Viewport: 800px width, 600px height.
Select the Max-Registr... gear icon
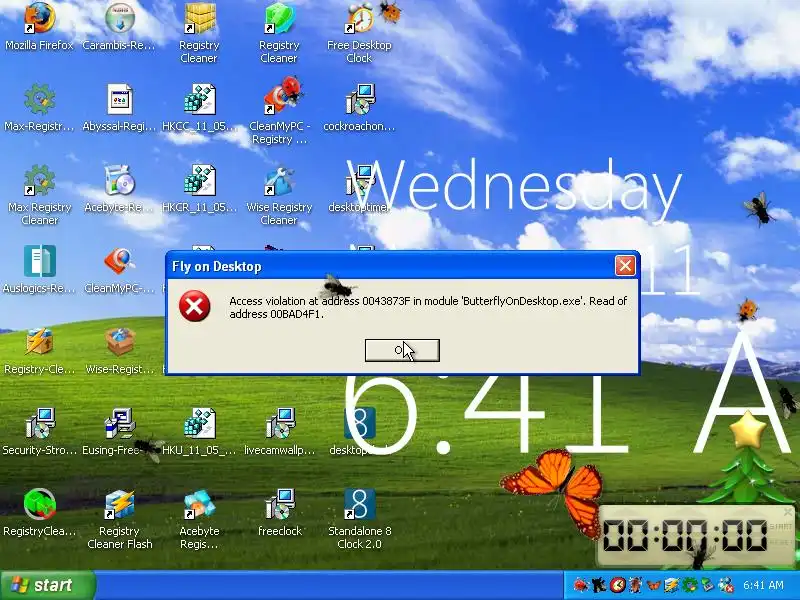39,108
